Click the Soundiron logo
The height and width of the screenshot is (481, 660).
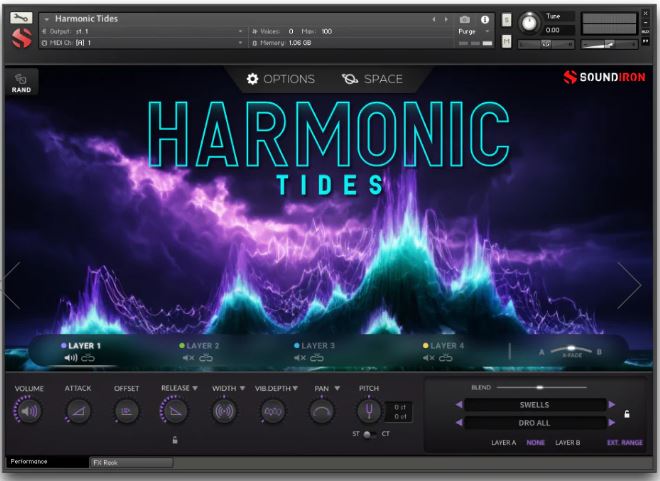click(604, 77)
